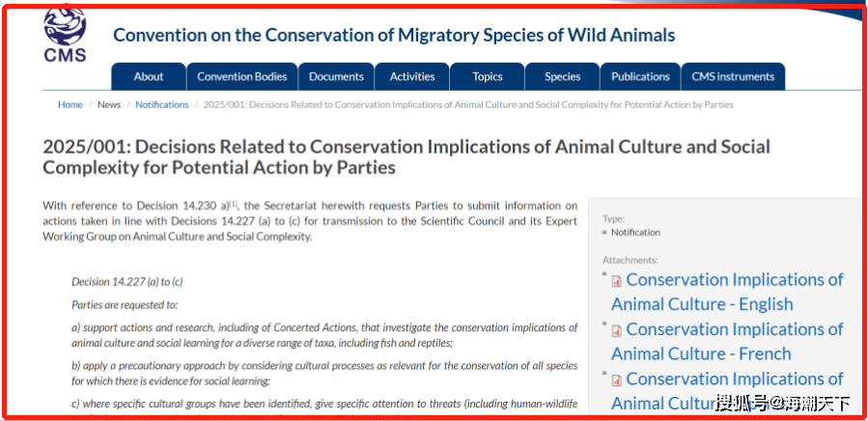868x421 pixels.
Task: Open Conservation Implications of Animal Culture - French
Action: tap(727, 341)
